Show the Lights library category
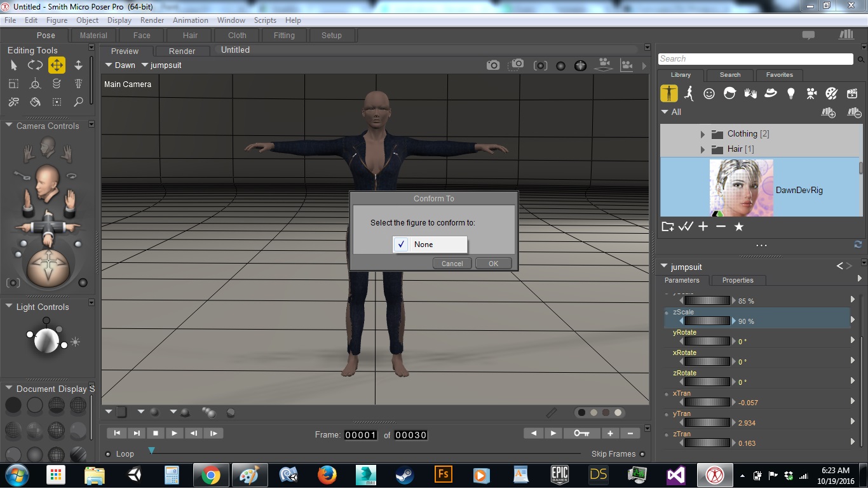The image size is (868, 503). click(x=790, y=94)
